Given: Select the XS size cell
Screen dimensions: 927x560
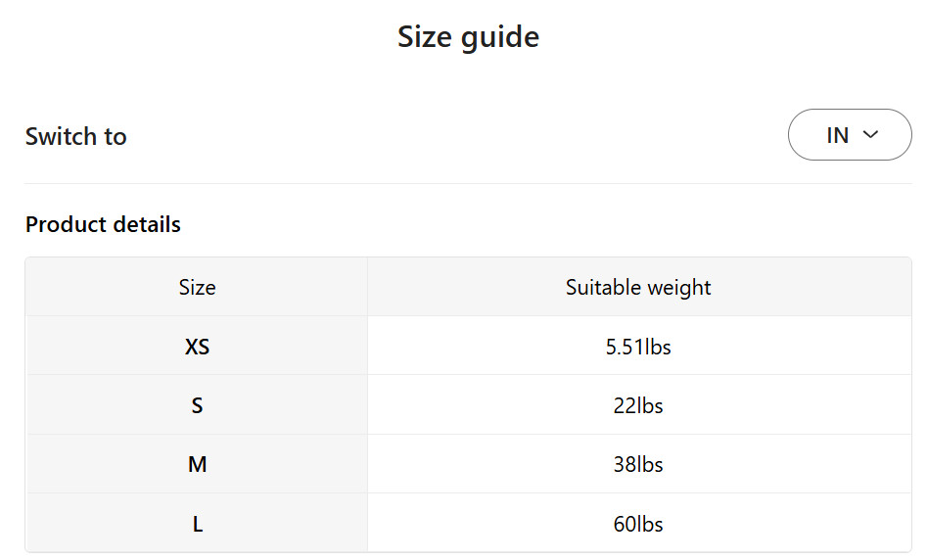Looking at the screenshot, I should (x=197, y=347).
